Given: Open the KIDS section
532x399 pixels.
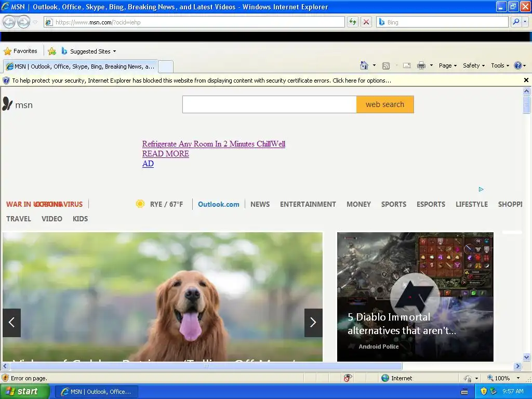Looking at the screenshot, I should (x=81, y=219).
